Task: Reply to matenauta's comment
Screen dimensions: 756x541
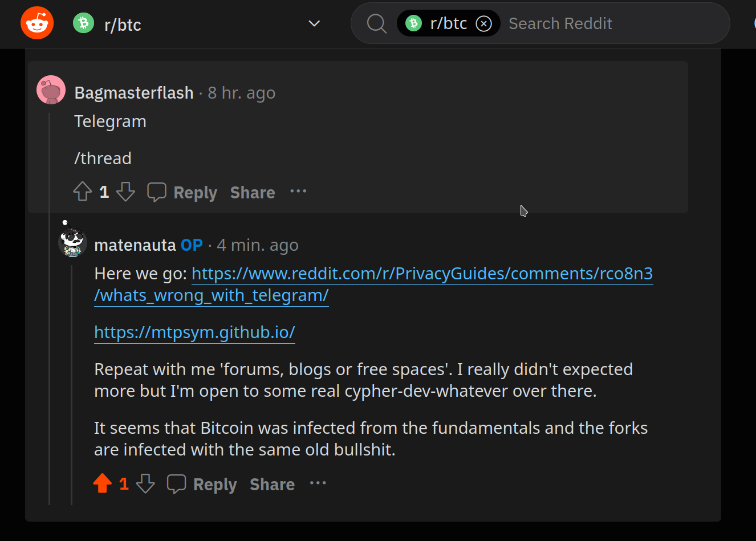Action: pyautogui.click(x=202, y=484)
